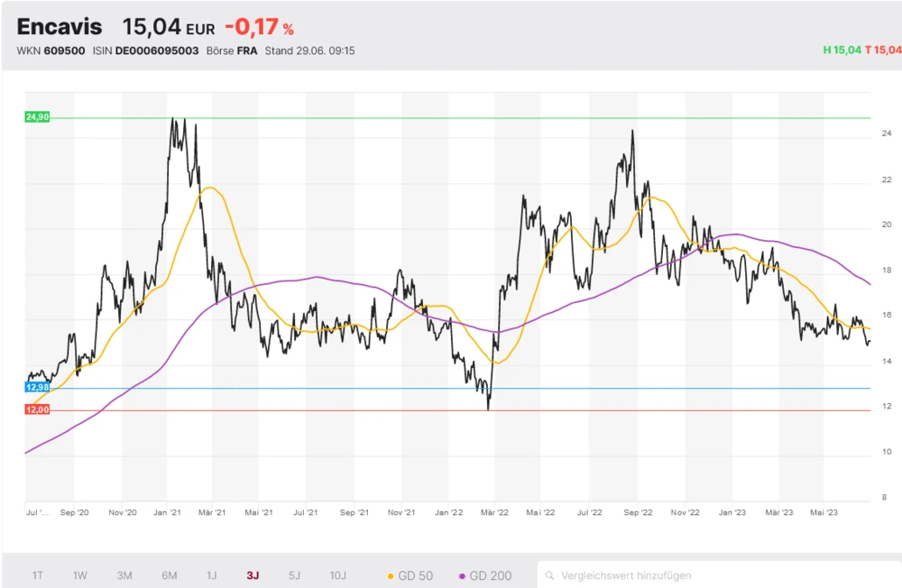Click the Encavis stock title
This screenshot has width=902, height=588.
[x=60, y=27]
